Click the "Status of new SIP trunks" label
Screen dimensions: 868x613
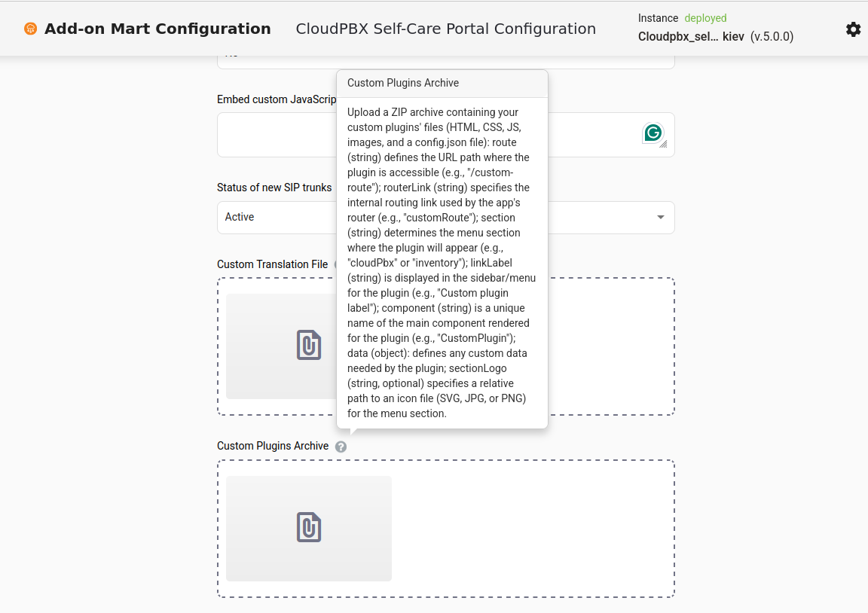(274, 188)
